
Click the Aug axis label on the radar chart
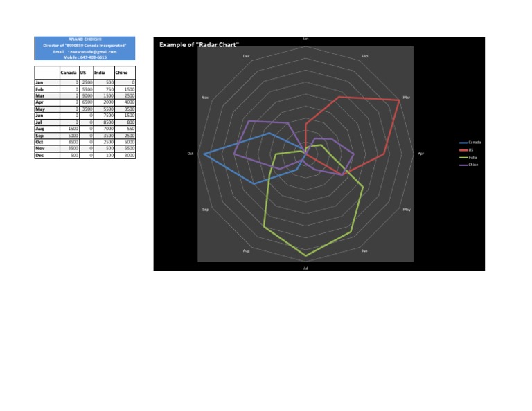247,250
